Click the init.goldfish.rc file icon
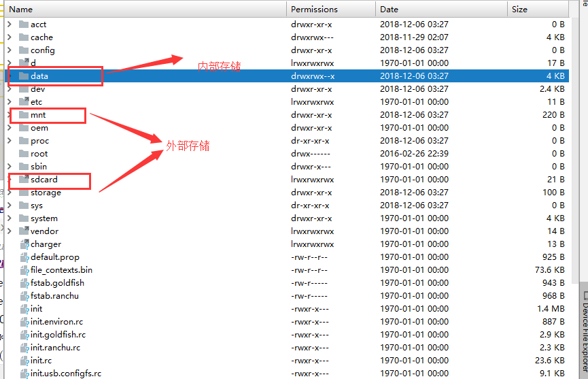The width and height of the screenshot is (588, 379). tap(24, 335)
